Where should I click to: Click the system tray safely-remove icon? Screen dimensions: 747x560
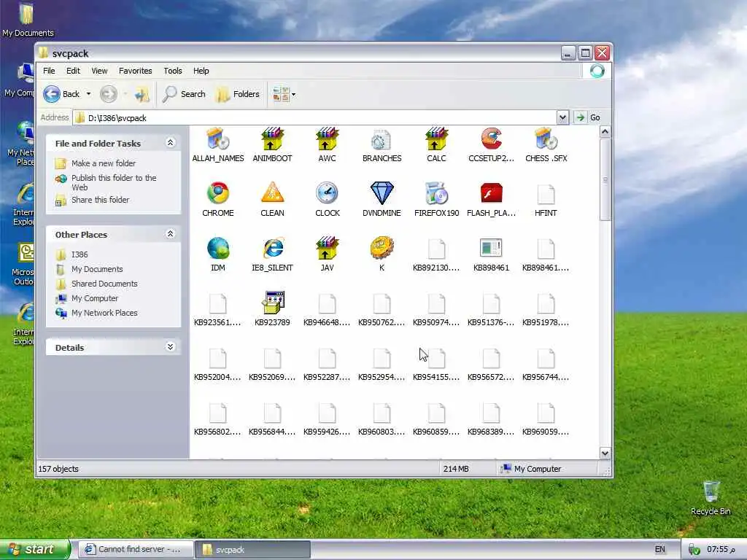click(694, 550)
